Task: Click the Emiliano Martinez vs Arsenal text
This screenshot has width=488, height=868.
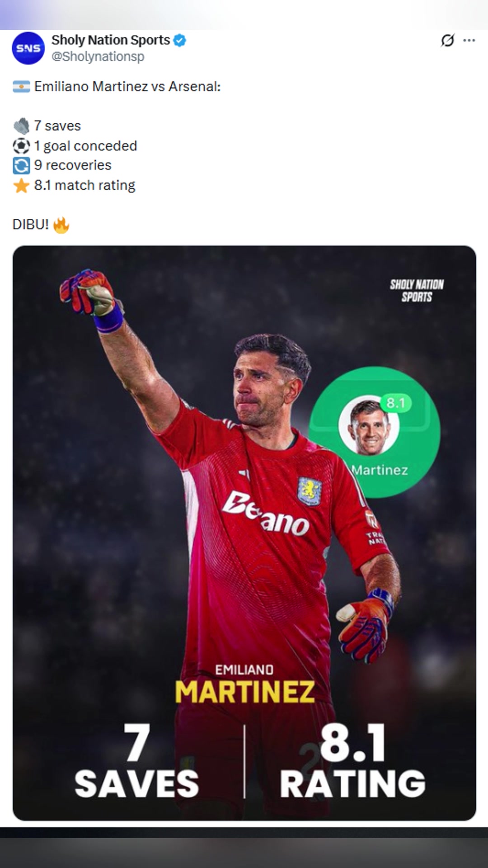Action: [x=127, y=86]
